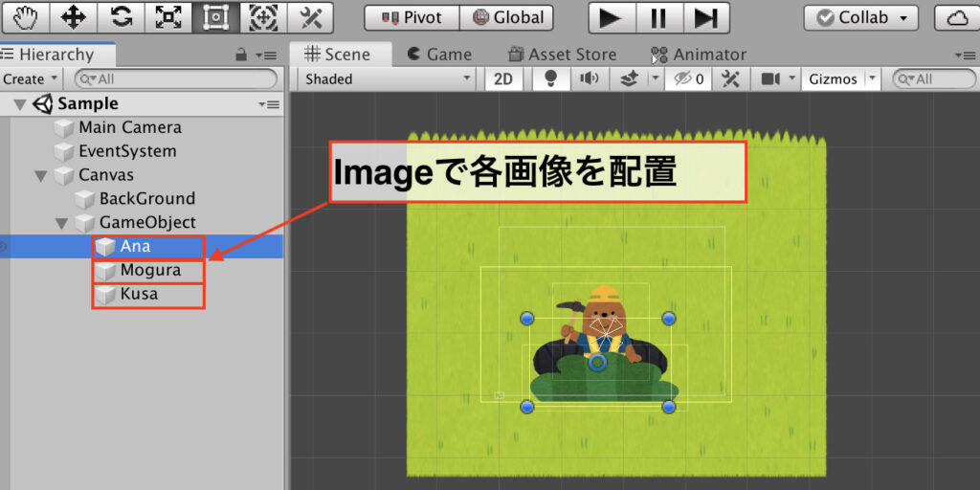
Task: Focus the Hierarchy search field
Action: point(176,79)
